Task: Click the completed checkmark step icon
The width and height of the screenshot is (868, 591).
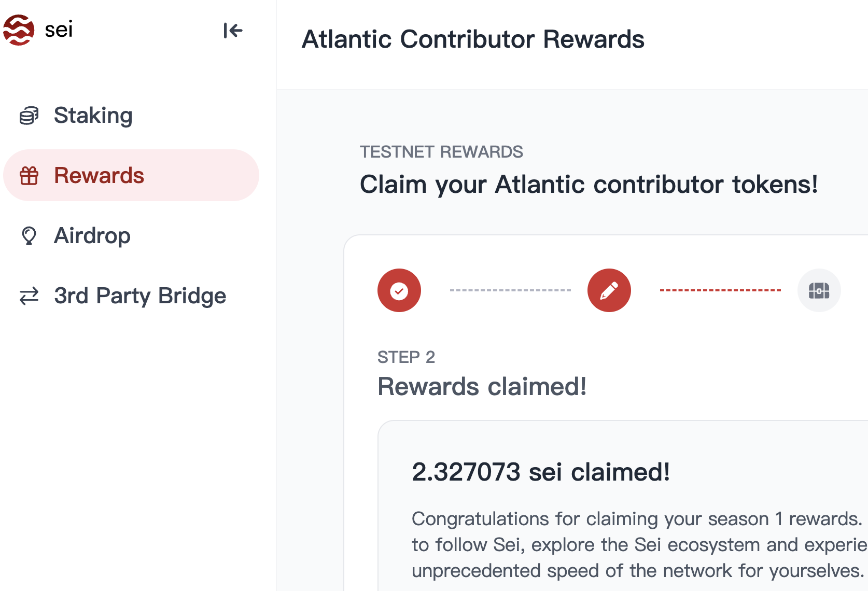Action: pyautogui.click(x=399, y=290)
